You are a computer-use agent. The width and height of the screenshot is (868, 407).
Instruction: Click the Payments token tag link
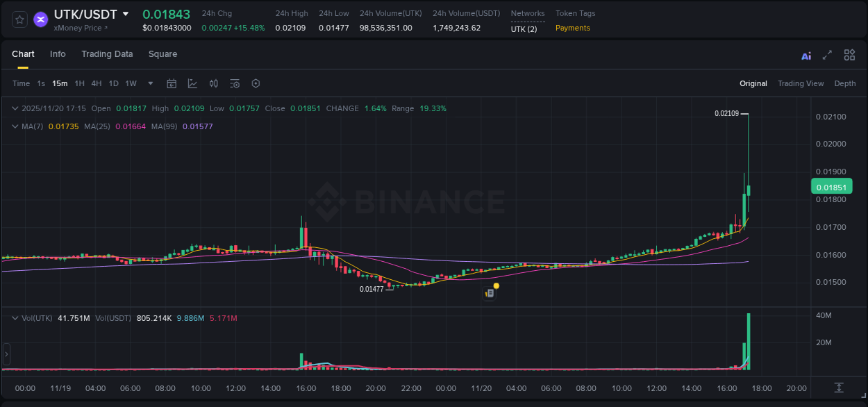(572, 28)
